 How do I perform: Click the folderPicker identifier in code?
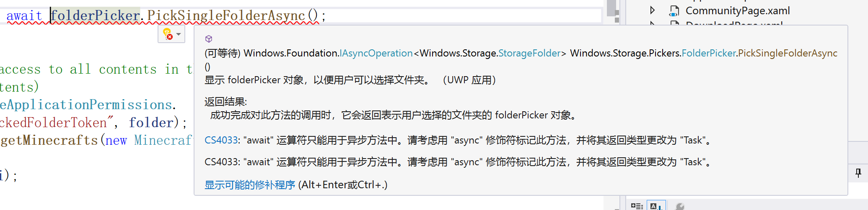[96, 16]
